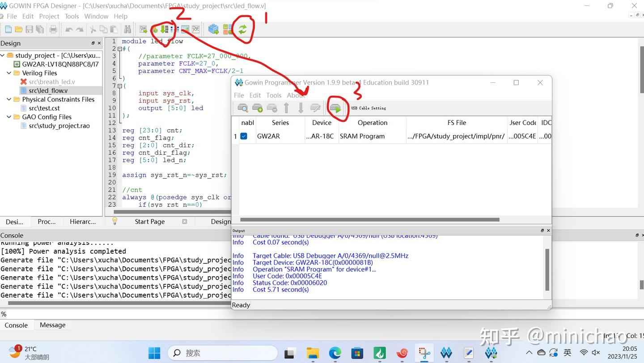Click the Move Up arrow in Programmer
This screenshot has height=363, width=644.
click(x=287, y=108)
